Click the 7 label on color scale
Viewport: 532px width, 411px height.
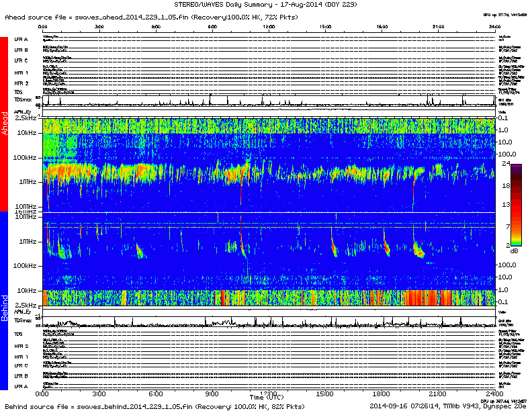pyautogui.click(x=508, y=226)
